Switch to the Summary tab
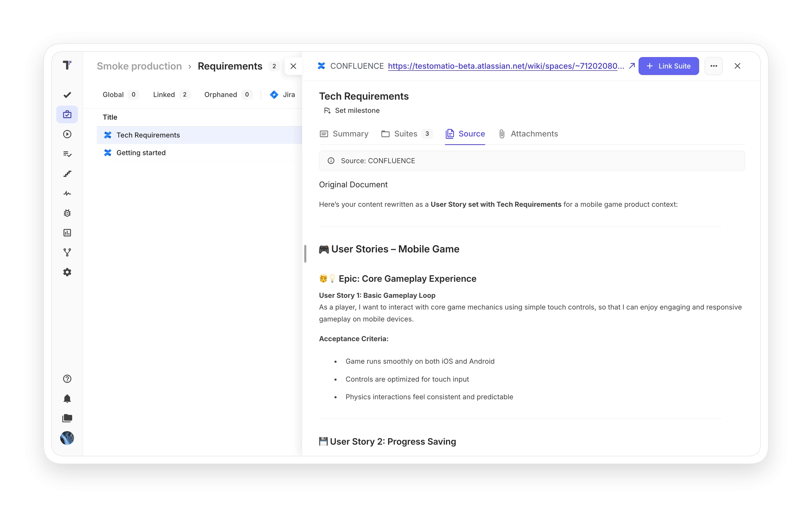This screenshot has width=812, height=523. (344, 134)
